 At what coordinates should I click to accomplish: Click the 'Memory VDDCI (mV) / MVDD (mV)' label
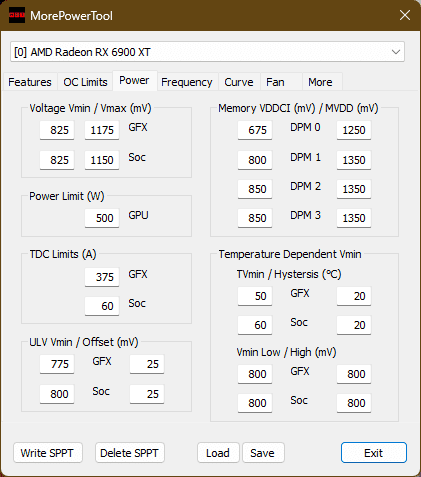(x=298, y=108)
